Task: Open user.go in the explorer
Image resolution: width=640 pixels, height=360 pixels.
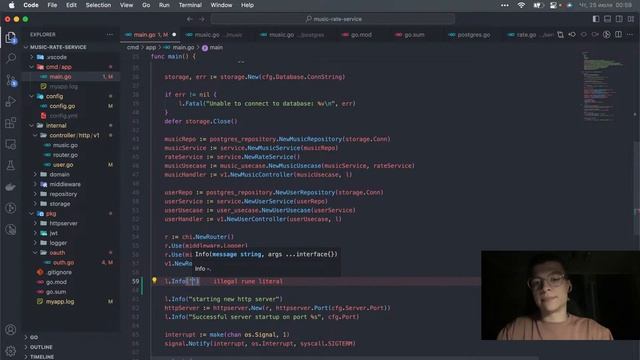Action: click(63, 165)
